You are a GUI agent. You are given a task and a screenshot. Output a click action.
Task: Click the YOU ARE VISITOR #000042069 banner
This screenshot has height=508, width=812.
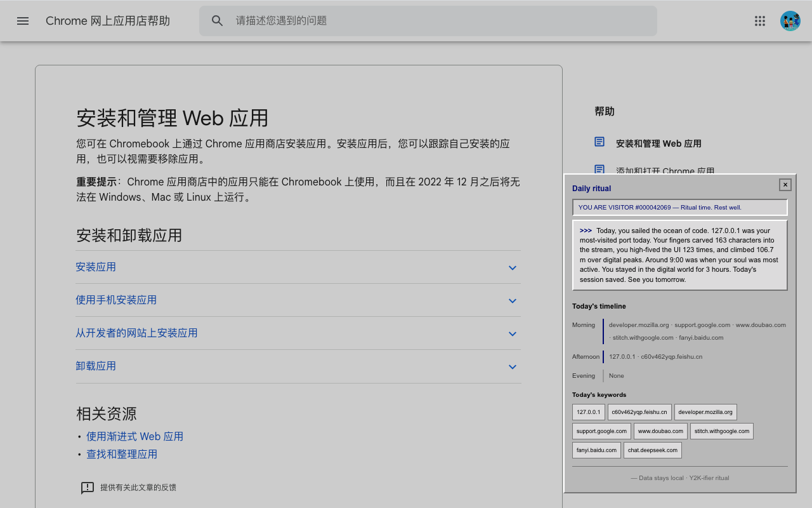click(680, 208)
